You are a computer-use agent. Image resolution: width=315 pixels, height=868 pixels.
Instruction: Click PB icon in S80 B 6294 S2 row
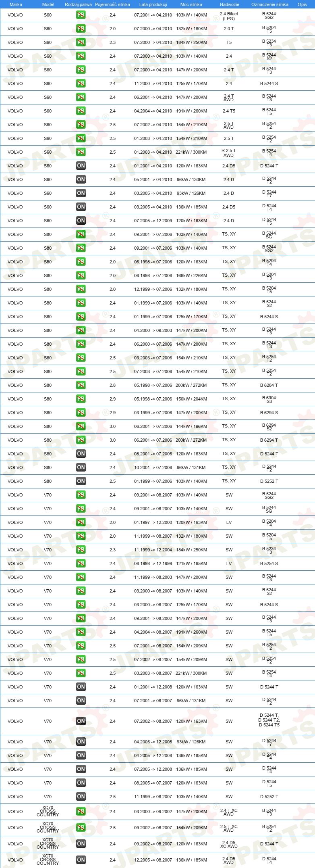[81, 426]
